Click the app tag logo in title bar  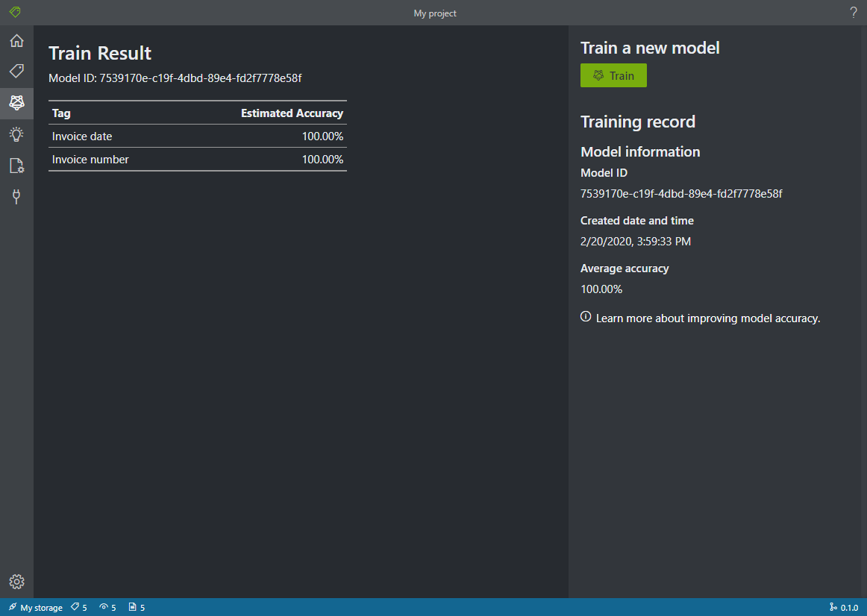[x=15, y=12]
